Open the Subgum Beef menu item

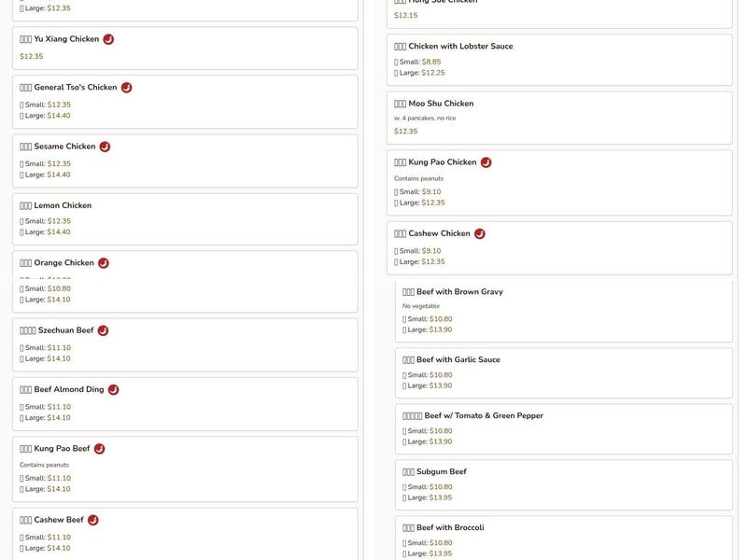[x=564, y=484]
